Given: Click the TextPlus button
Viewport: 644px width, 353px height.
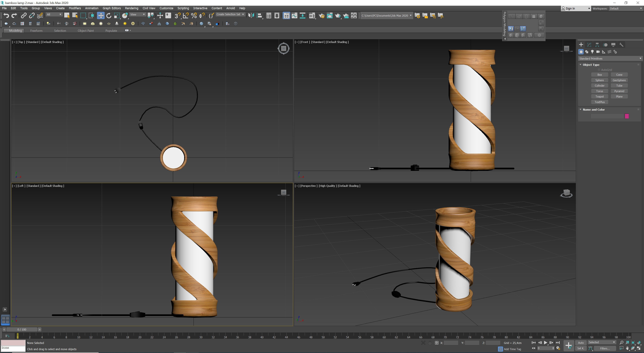Looking at the screenshot, I should tap(600, 102).
